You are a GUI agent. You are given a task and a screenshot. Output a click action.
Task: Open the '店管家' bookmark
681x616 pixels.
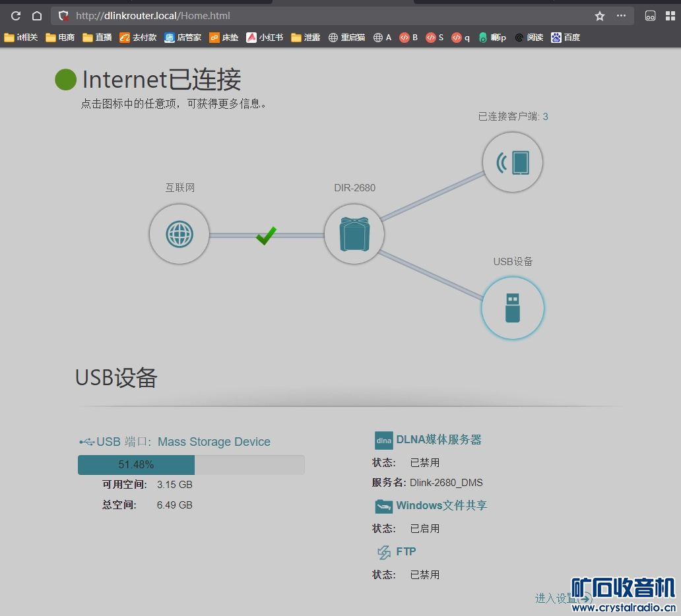183,38
